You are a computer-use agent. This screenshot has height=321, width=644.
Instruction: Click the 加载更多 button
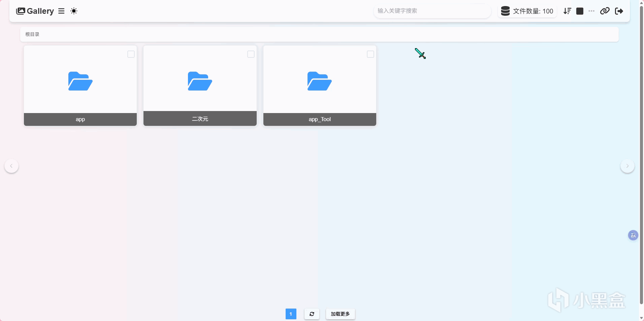click(x=340, y=314)
